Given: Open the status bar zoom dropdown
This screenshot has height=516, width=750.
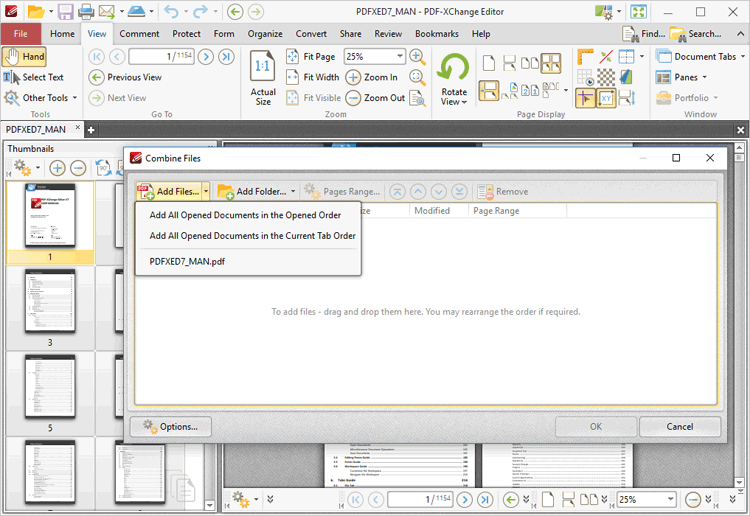Looking at the screenshot, I should (x=671, y=500).
